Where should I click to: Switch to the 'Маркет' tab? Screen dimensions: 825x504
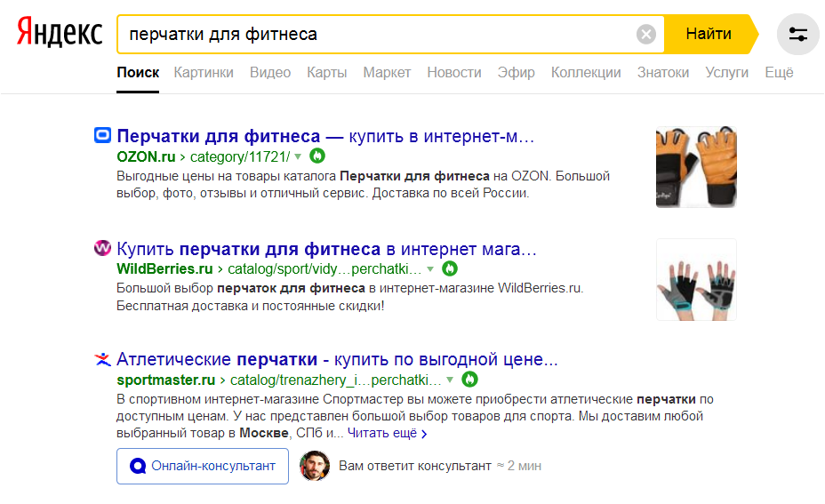(387, 73)
